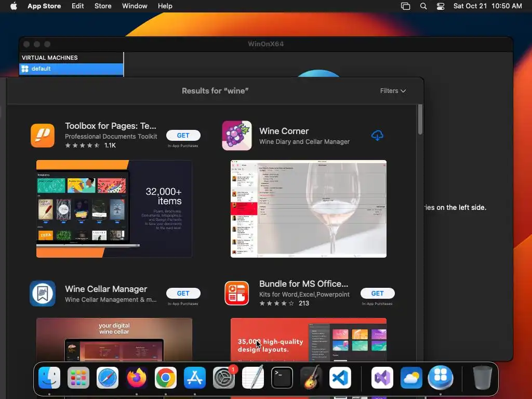Open the Store menu
The width and height of the screenshot is (532, 399).
[103, 6]
